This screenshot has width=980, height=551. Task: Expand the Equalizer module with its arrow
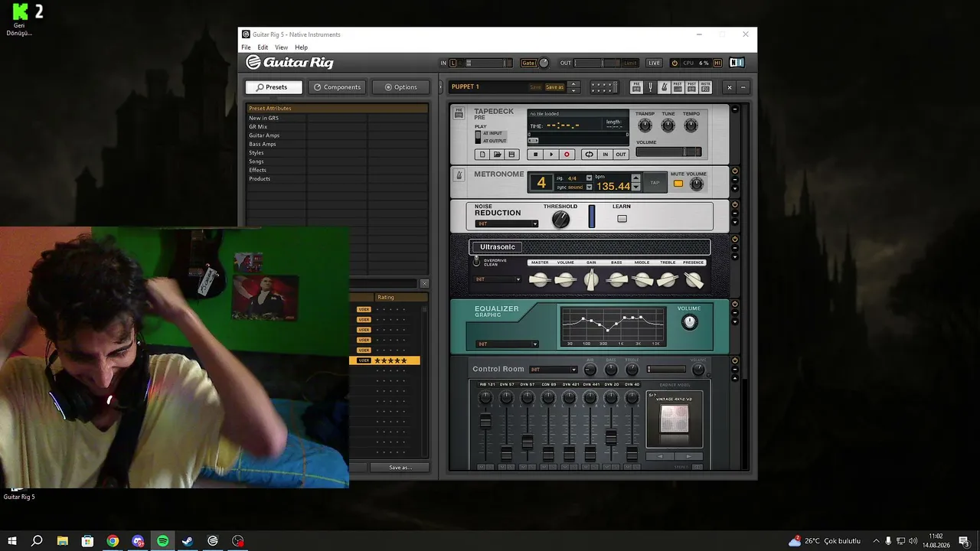pos(735,322)
